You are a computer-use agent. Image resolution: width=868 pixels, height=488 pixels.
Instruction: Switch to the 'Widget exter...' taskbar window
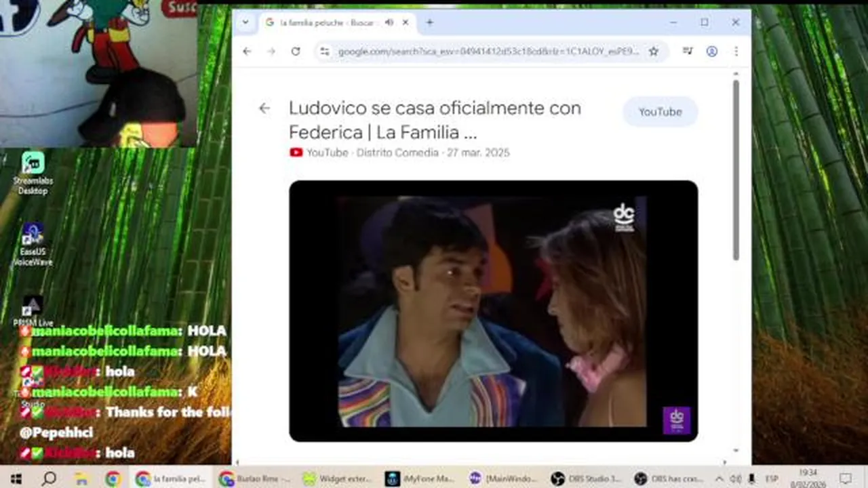point(337,479)
